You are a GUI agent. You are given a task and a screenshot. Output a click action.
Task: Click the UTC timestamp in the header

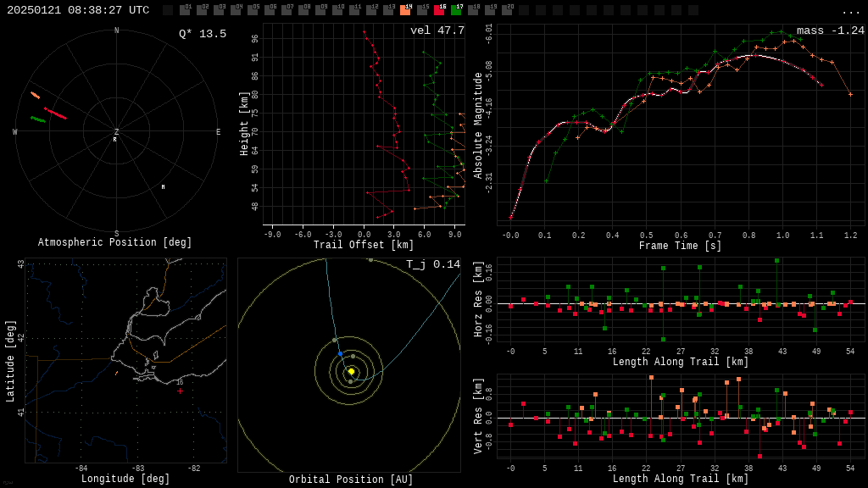(78, 10)
